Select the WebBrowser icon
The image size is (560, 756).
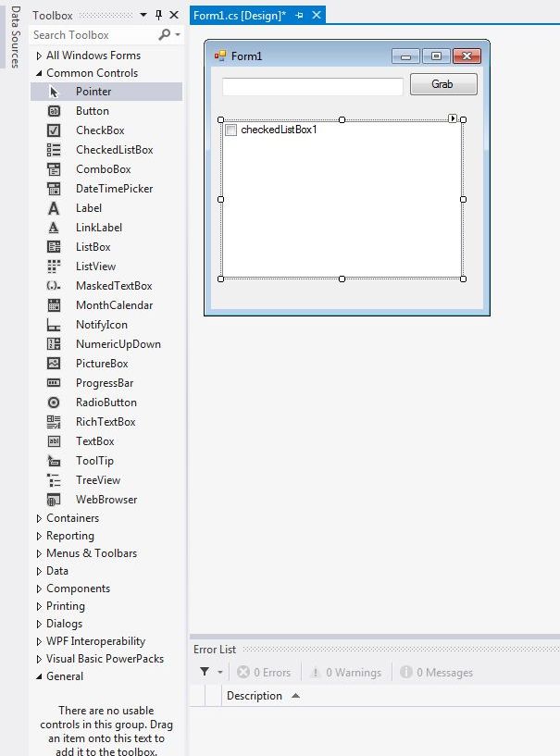click(54, 500)
